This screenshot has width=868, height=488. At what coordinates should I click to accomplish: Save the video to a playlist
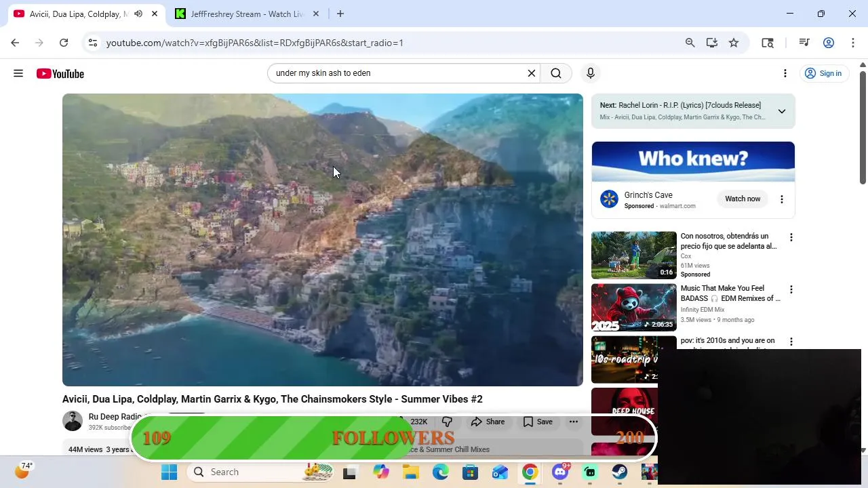pyautogui.click(x=538, y=422)
